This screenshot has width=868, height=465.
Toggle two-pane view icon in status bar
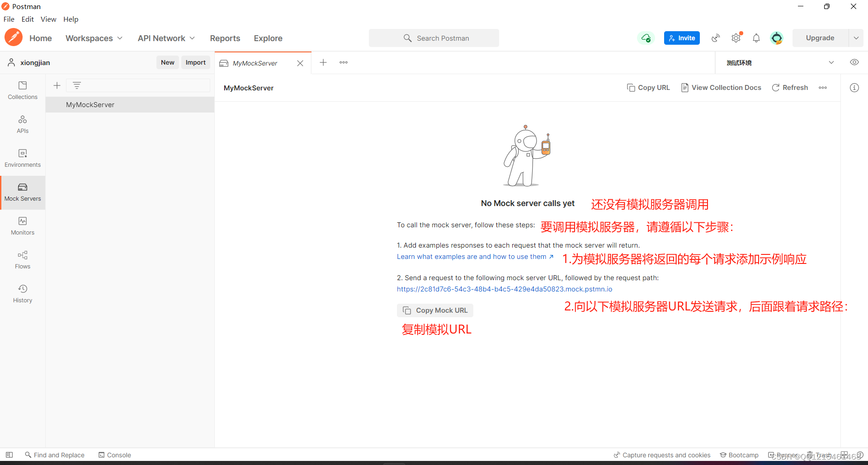click(844, 455)
